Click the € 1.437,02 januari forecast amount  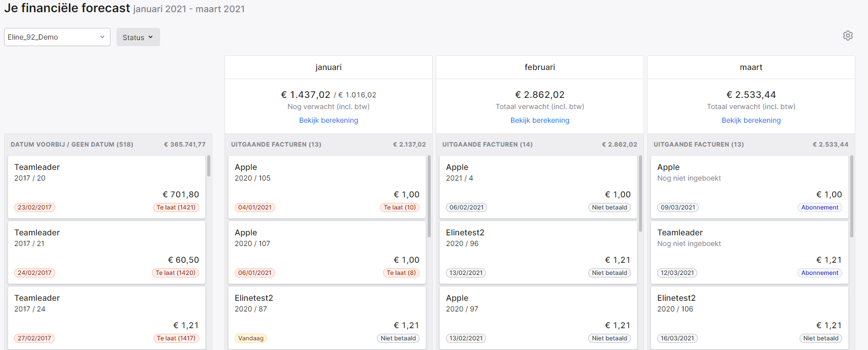(306, 95)
